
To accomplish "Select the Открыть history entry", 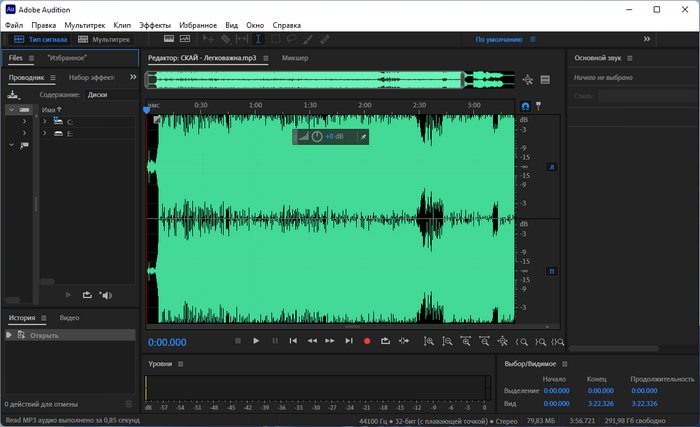I will [70, 335].
